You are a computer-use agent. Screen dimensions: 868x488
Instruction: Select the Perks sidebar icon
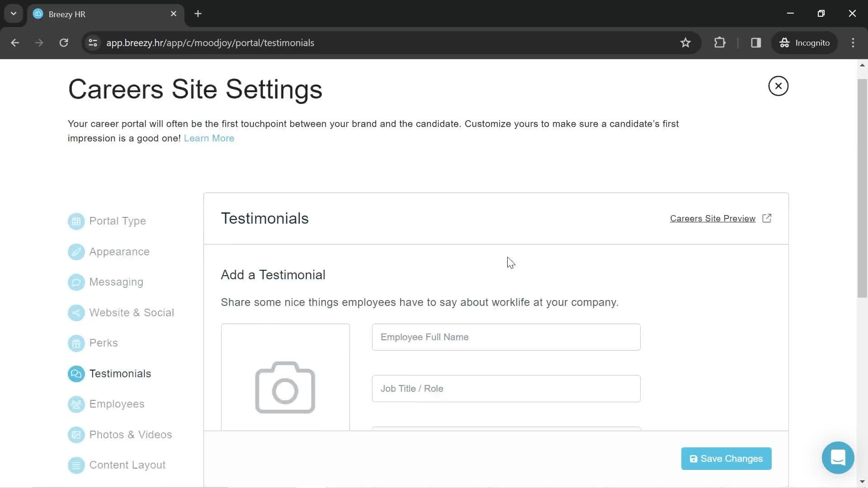75,343
